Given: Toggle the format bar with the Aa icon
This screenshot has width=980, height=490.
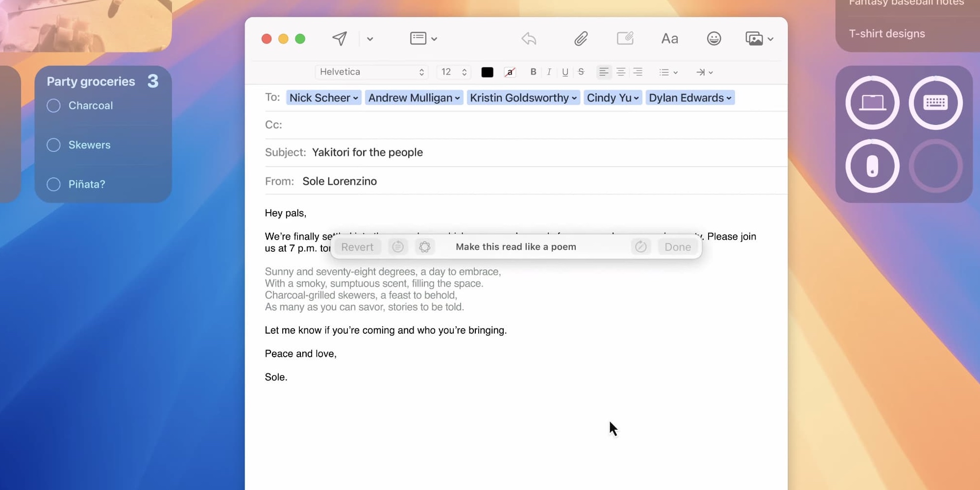Looking at the screenshot, I should pos(669,38).
